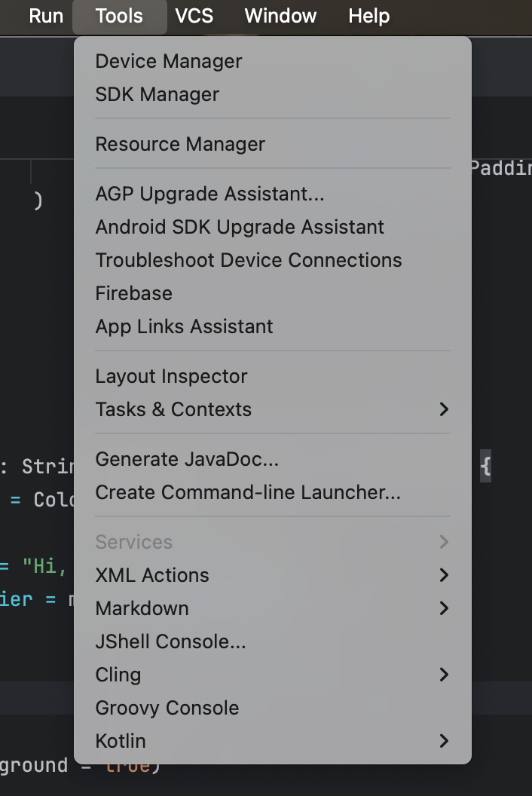Screen dimensions: 532x796
Task: Expand Cling submenu arrow
Action: pos(444,675)
